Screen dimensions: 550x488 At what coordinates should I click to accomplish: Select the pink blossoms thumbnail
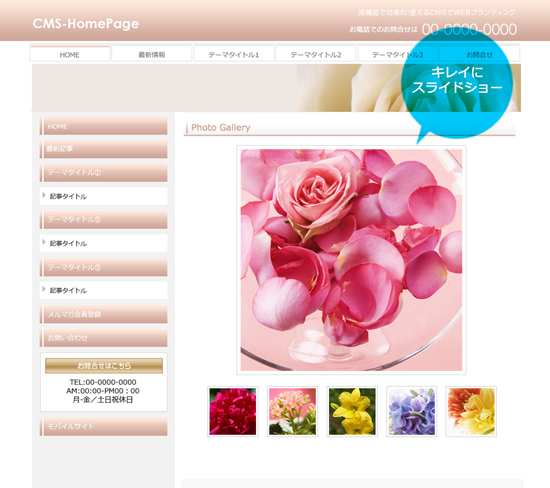tap(292, 411)
